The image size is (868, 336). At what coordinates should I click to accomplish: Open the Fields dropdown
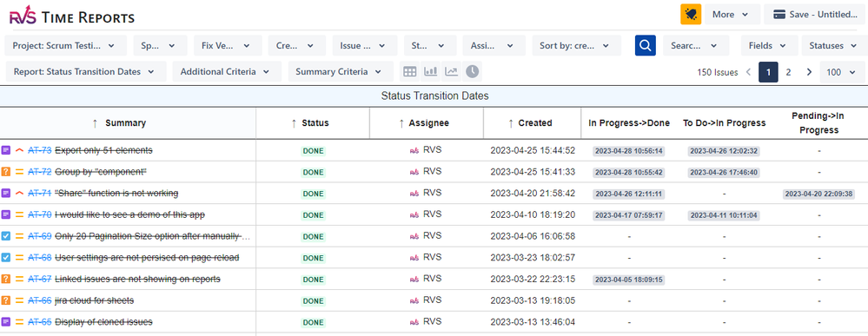(x=770, y=45)
